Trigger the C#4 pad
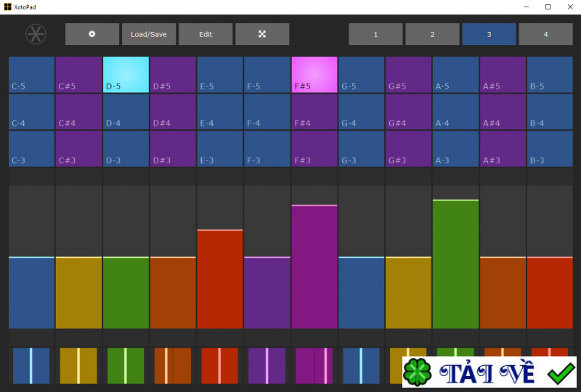This screenshot has height=392, width=581. click(78, 112)
